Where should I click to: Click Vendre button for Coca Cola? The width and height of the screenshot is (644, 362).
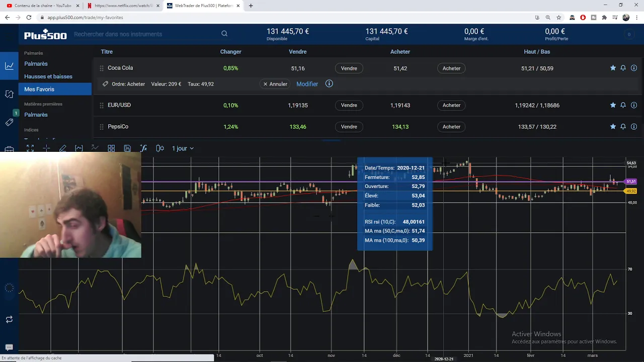click(x=349, y=68)
